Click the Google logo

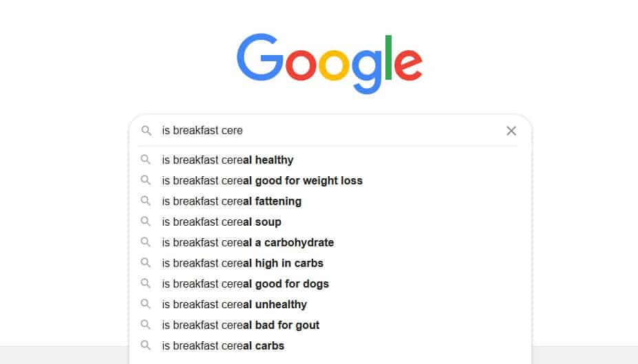point(330,63)
